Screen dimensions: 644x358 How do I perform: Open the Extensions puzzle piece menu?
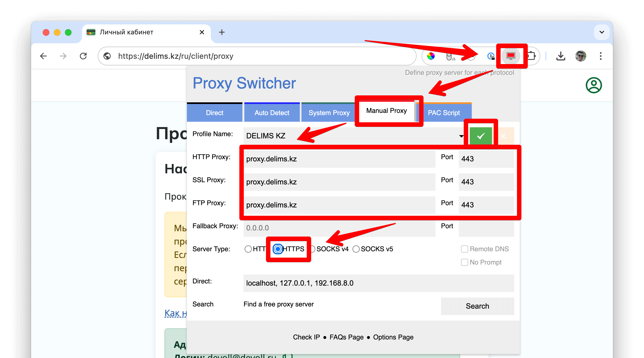click(x=531, y=56)
